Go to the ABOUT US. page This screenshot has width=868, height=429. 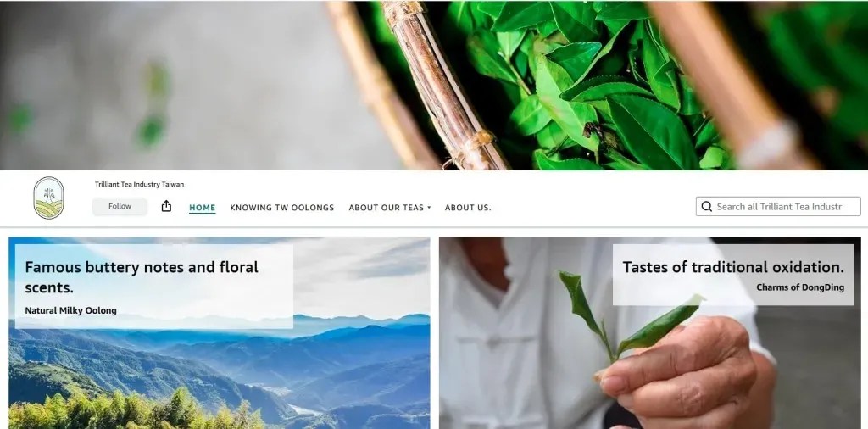(468, 208)
